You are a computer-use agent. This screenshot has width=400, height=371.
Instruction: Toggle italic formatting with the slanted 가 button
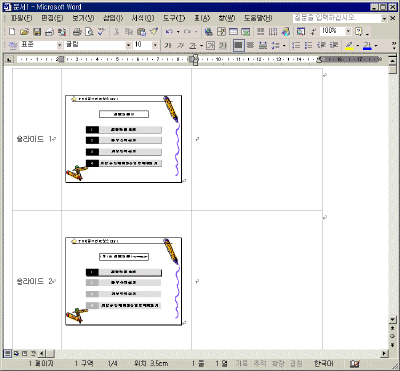pos(180,45)
